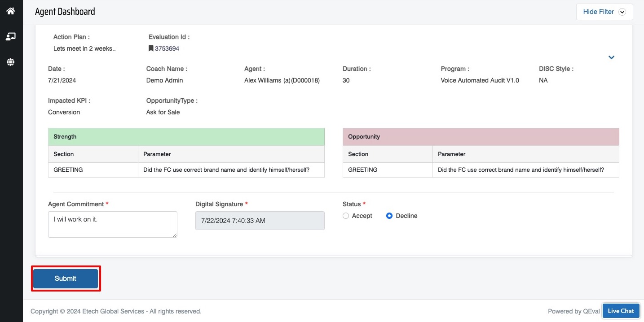644x322 pixels.
Task: Click Parameter column header under Opportunity
Action: [525, 154]
